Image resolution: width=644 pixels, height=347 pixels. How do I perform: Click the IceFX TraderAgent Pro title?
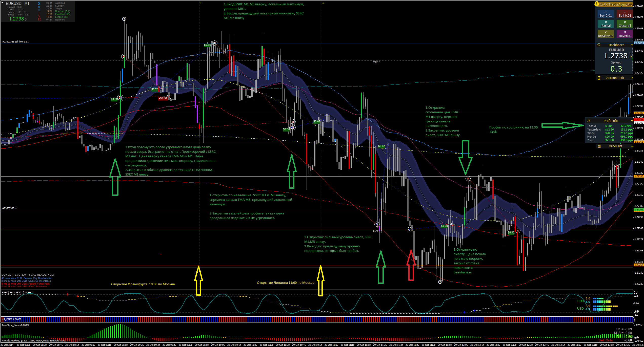616,4
